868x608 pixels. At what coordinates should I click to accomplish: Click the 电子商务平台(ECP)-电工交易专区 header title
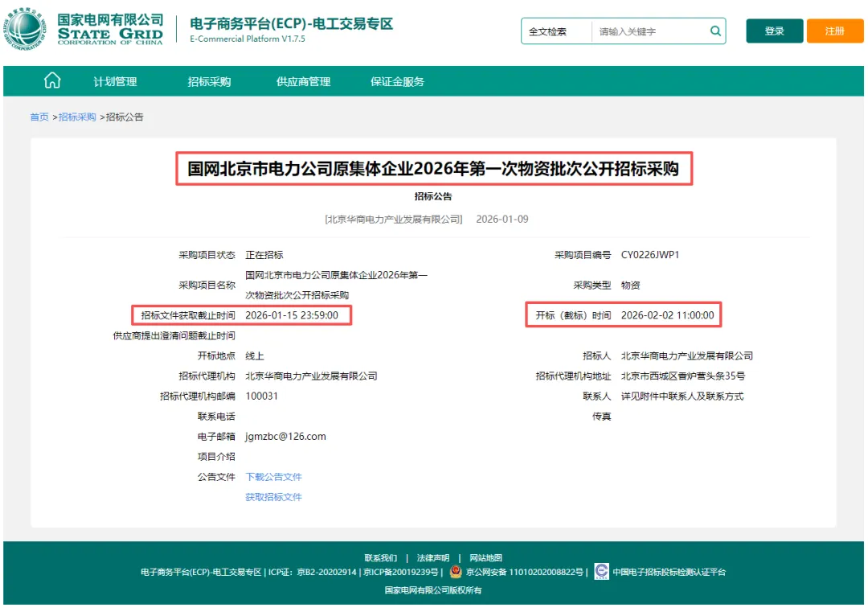(291, 24)
